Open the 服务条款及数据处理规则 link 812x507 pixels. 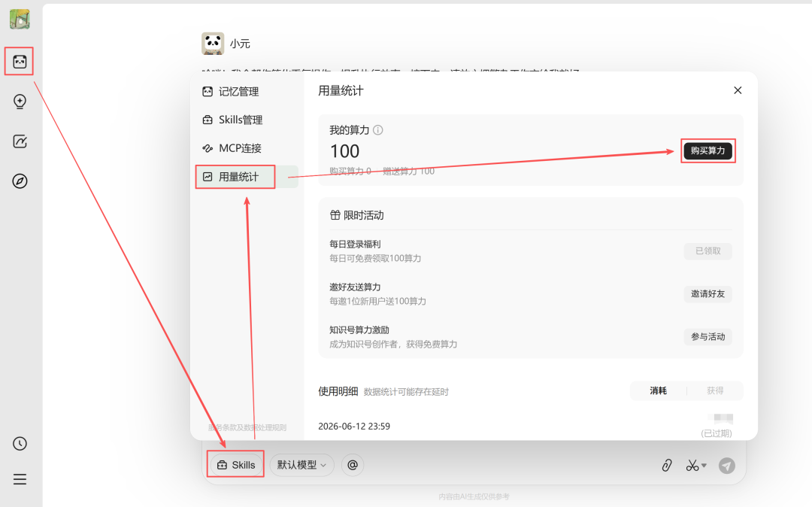tap(247, 428)
